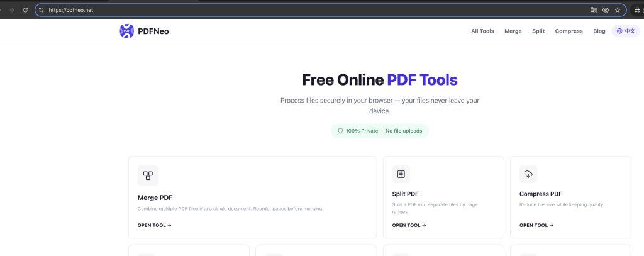The image size is (644, 256).
Task: Select Split in the top navigation
Action: (538, 31)
